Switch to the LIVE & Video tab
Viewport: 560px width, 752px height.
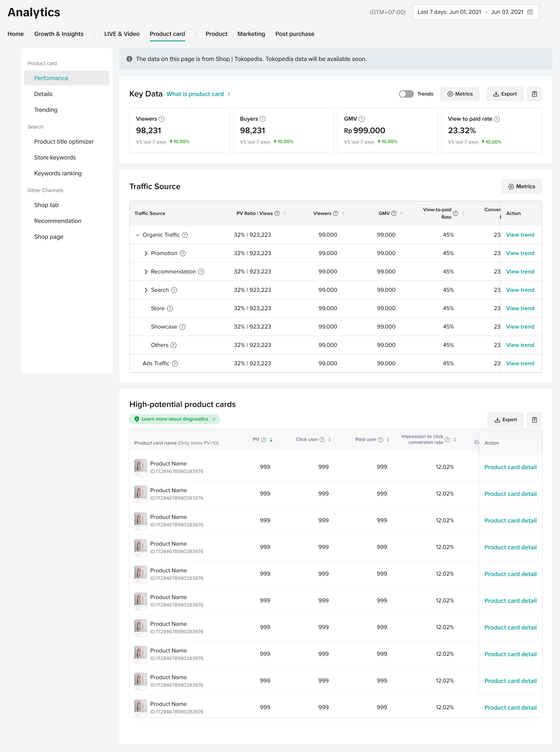click(x=122, y=34)
